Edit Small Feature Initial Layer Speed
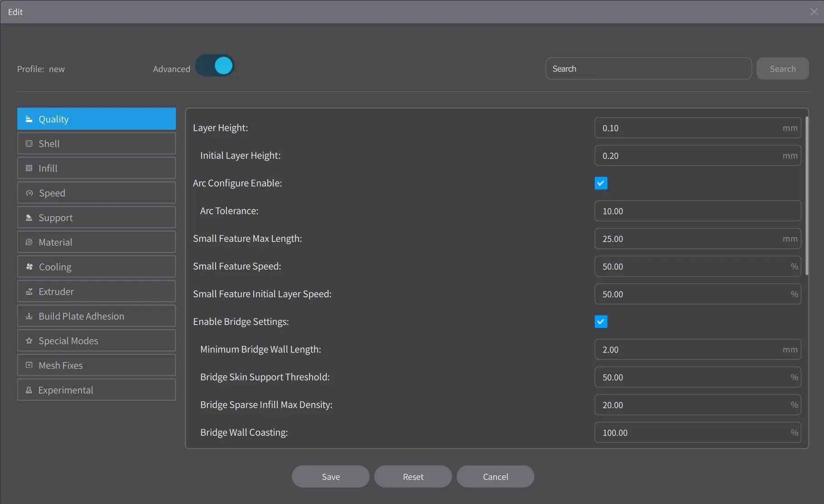The image size is (824, 504). pos(698,294)
